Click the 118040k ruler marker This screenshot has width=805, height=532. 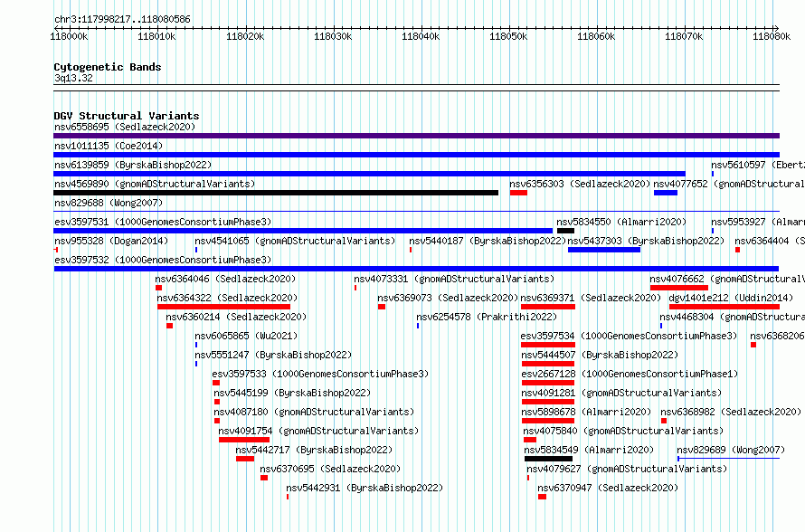pos(421,36)
